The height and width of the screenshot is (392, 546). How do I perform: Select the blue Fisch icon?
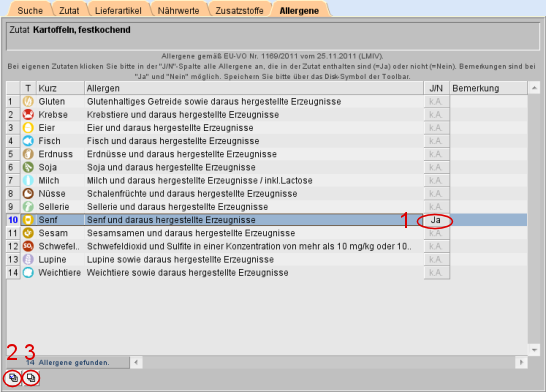click(x=28, y=141)
